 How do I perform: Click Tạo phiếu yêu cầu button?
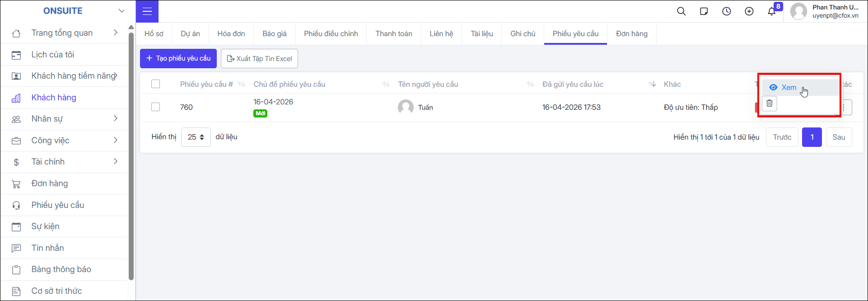178,58
